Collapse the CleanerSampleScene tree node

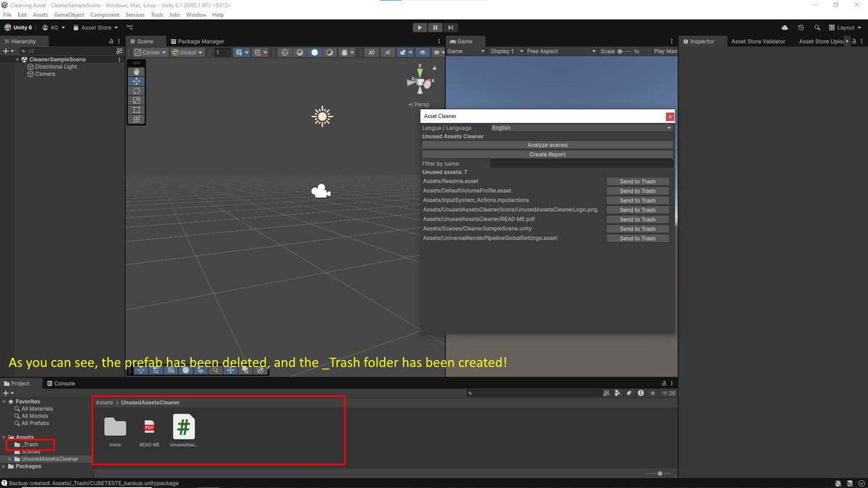pos(17,59)
